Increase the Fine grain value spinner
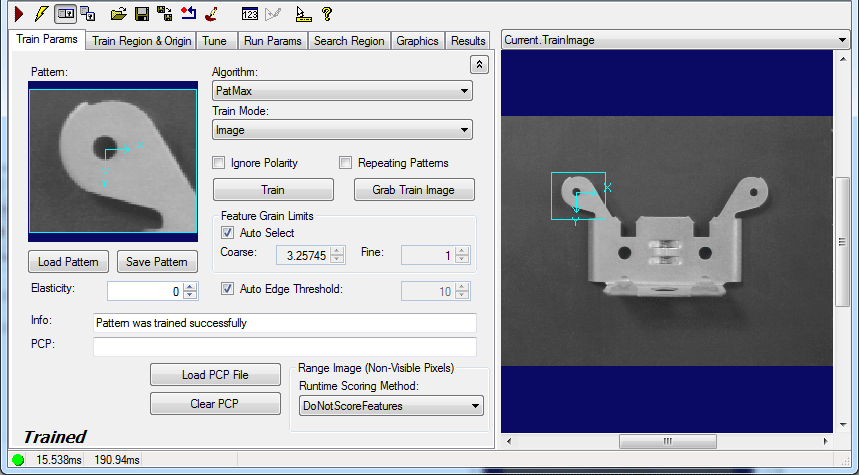 point(462,251)
